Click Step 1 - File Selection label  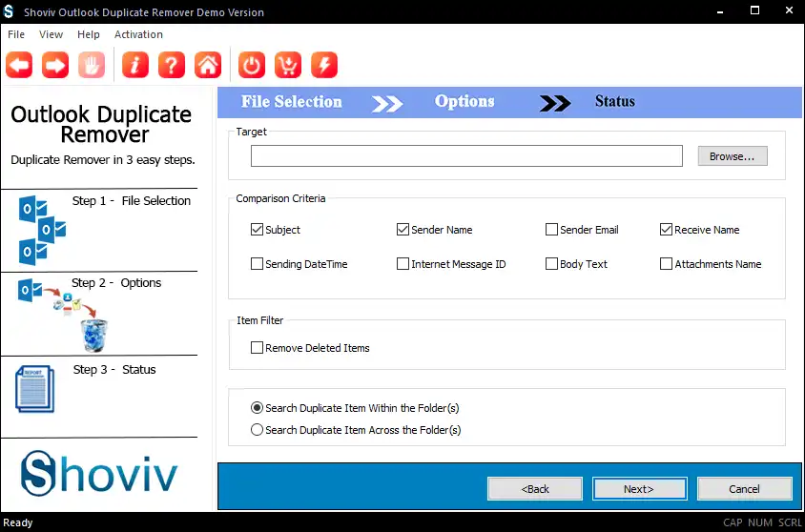pyautogui.click(x=132, y=200)
